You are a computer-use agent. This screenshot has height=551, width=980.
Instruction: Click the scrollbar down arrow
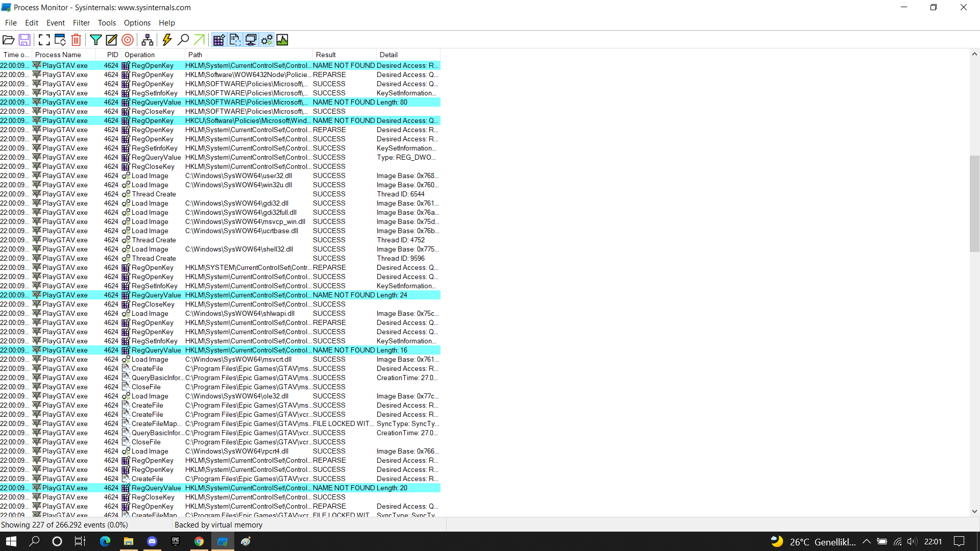click(974, 511)
